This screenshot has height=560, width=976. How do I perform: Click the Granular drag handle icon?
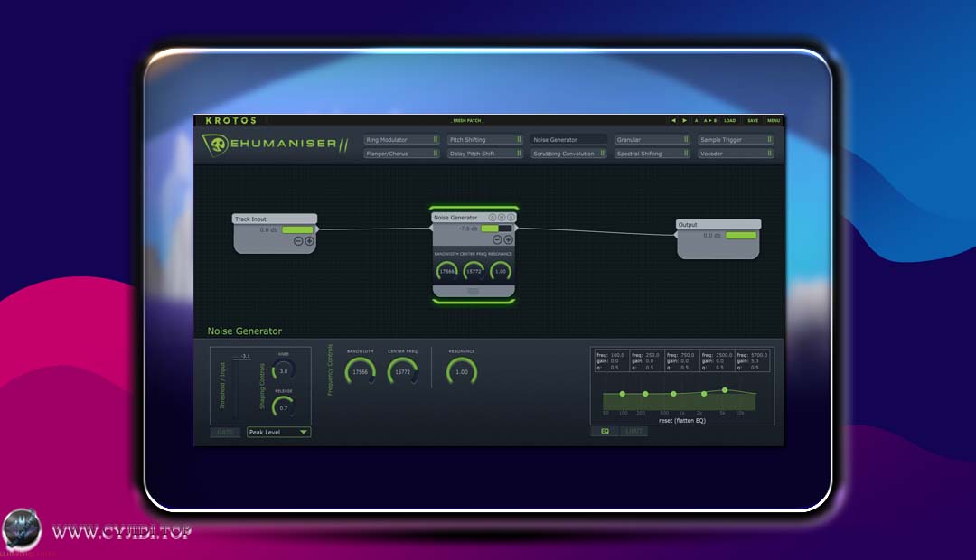[x=685, y=140]
